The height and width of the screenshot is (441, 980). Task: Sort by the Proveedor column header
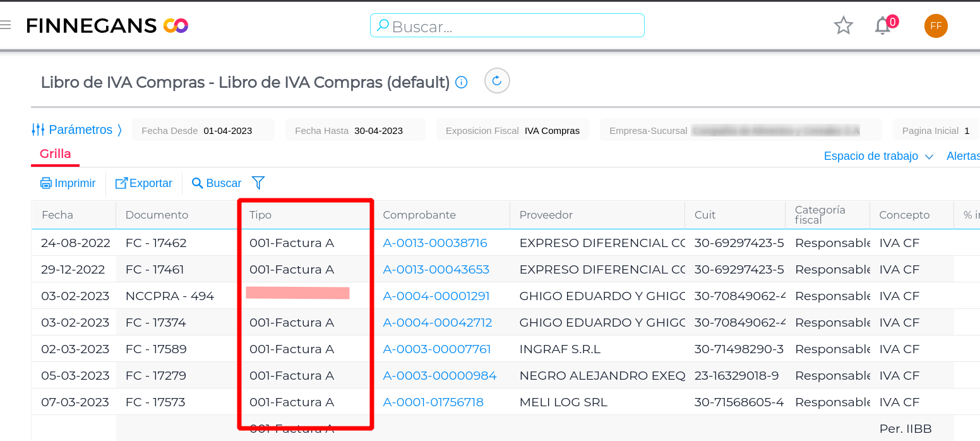(546, 215)
